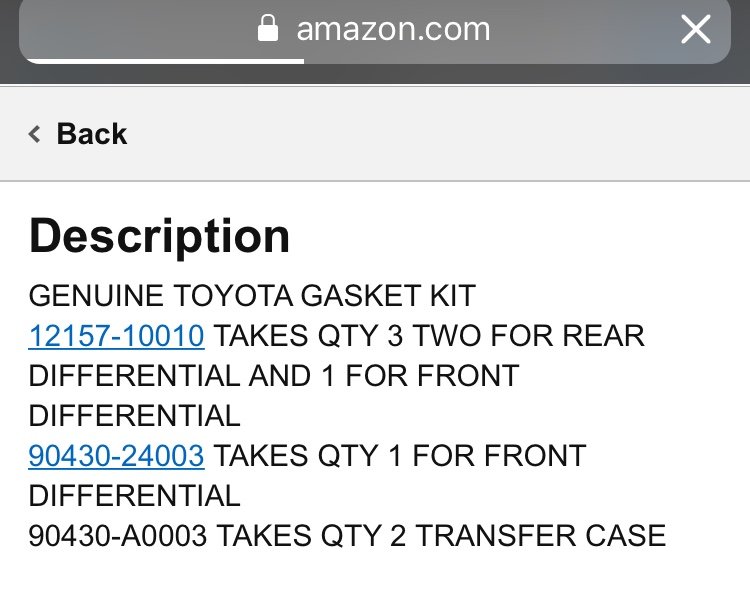Image resolution: width=750 pixels, height=602 pixels.
Task: Click the 90430-A0003 part number text
Action: [118, 535]
